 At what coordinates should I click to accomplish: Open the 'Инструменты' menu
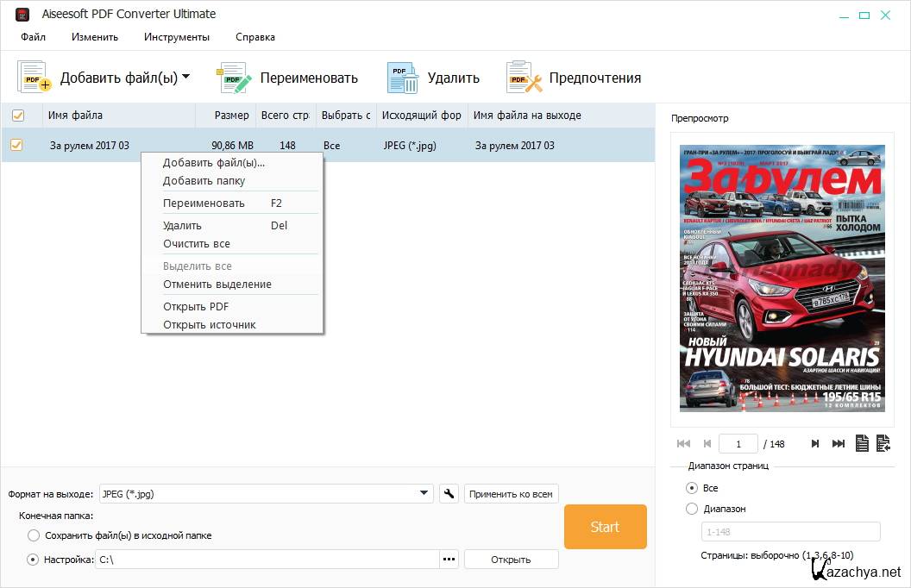coord(177,37)
